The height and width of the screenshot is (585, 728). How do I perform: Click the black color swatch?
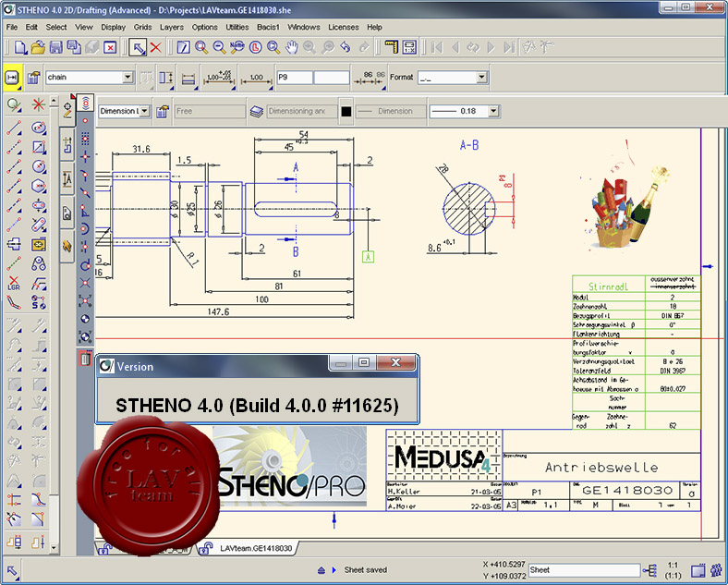346,112
